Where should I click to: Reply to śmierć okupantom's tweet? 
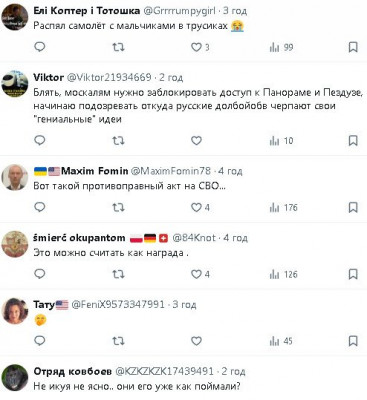(40, 274)
